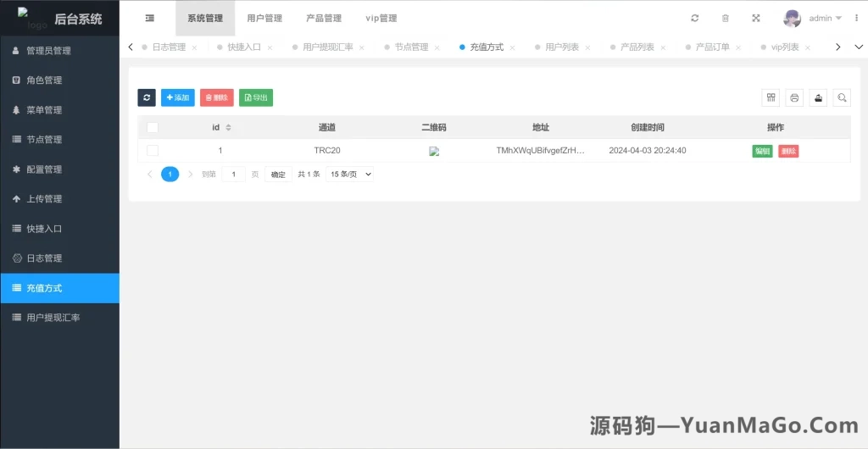Switch to vip管理 top menu
Image resolution: width=868 pixels, height=449 pixels.
pos(381,19)
